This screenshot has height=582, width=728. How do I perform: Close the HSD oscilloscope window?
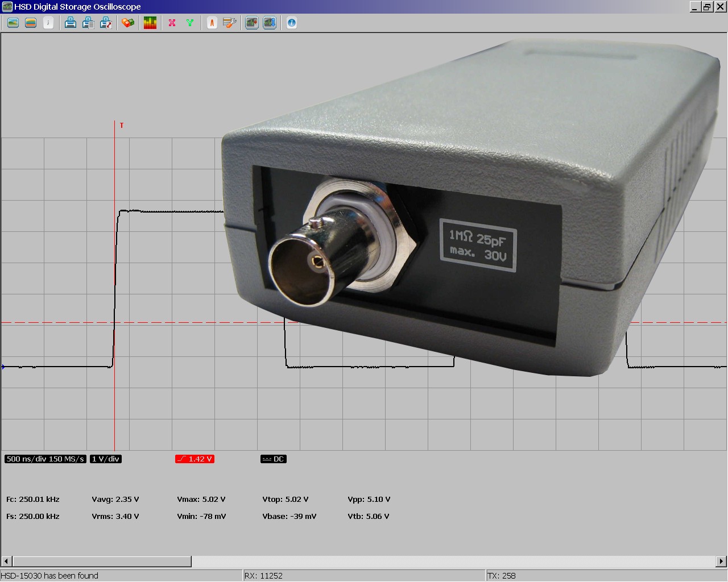(721, 7)
